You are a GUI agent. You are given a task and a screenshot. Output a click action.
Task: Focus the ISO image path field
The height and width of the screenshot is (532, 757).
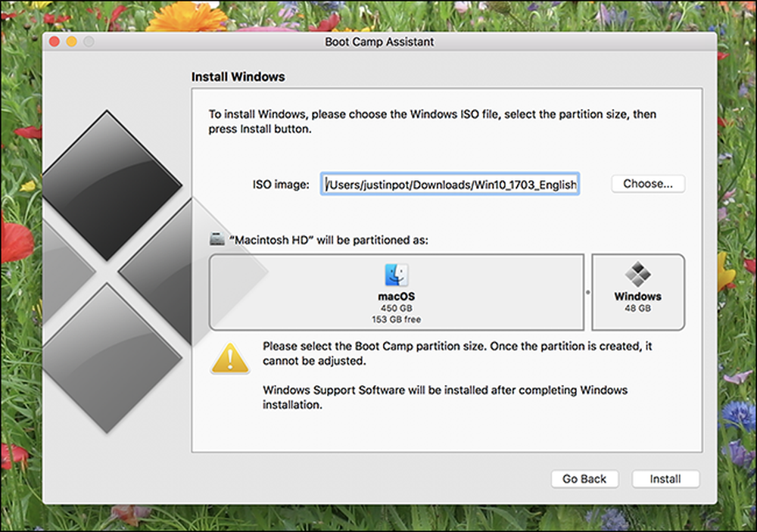click(x=450, y=184)
